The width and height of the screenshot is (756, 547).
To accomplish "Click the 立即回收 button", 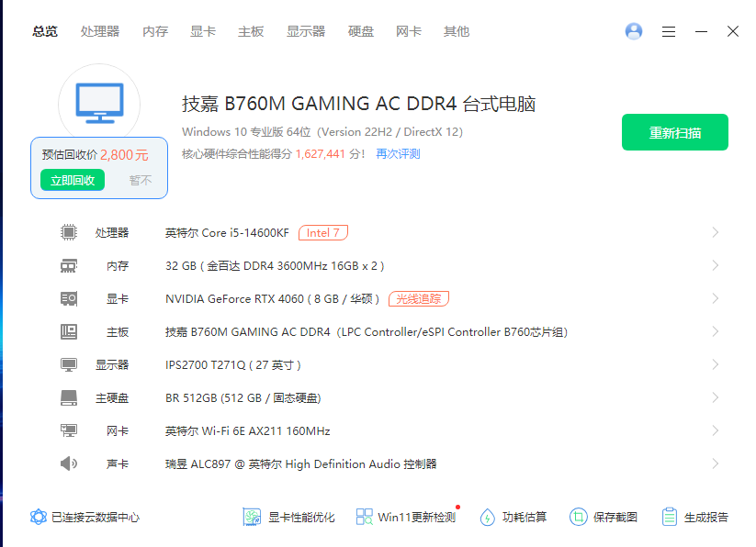I will point(73,180).
